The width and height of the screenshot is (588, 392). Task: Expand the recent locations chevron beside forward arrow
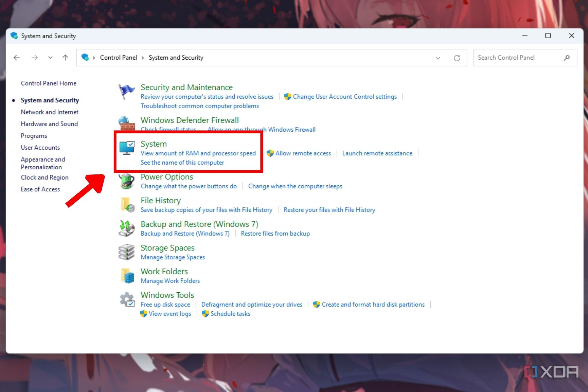[x=50, y=58]
